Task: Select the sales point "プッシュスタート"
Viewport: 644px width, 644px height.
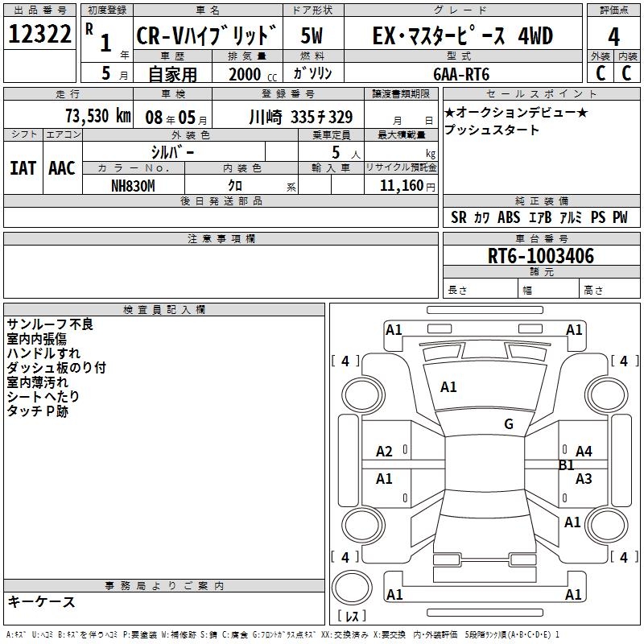Action: pyautogui.click(x=492, y=130)
